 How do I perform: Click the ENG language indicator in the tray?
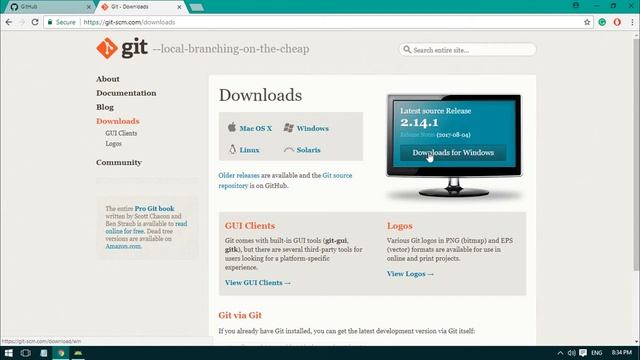(596, 353)
